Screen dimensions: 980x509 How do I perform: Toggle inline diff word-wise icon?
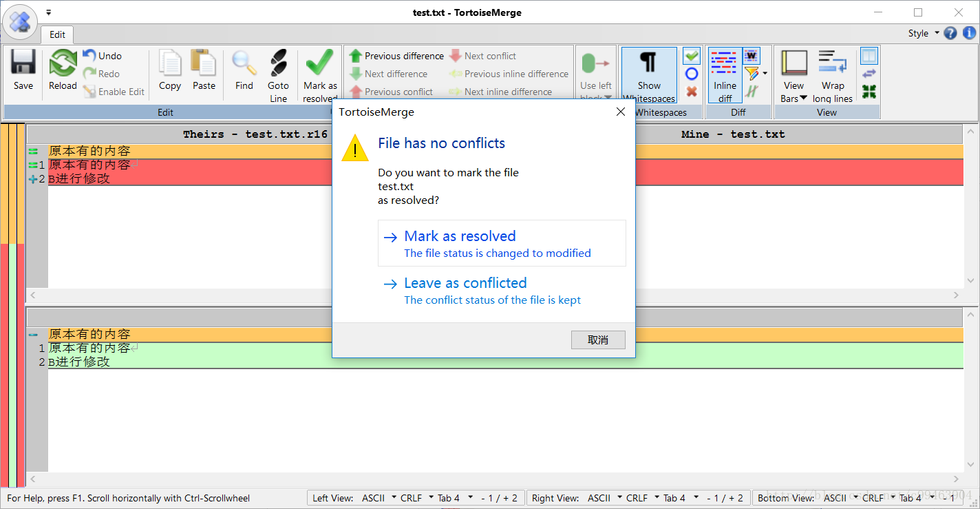(x=752, y=56)
